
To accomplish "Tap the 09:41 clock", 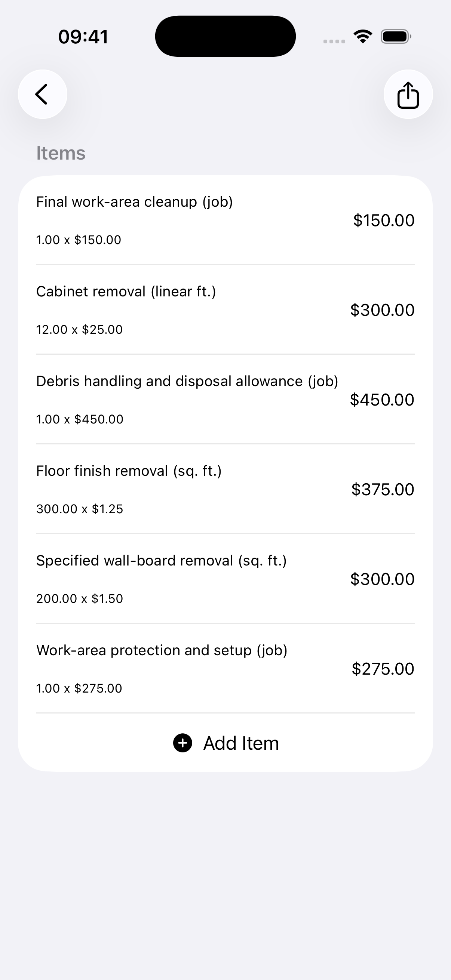I will pyautogui.click(x=83, y=37).
